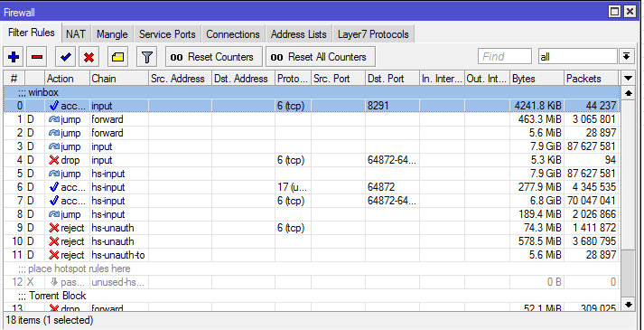Image resolution: width=644 pixels, height=330 pixels.
Task: Click the reject icon in rule 9
Action: point(54,228)
